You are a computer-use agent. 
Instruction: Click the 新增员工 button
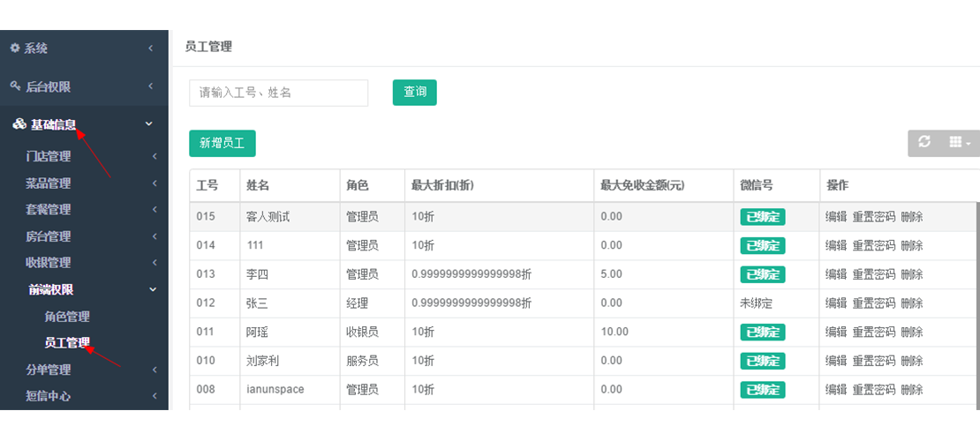(221, 143)
